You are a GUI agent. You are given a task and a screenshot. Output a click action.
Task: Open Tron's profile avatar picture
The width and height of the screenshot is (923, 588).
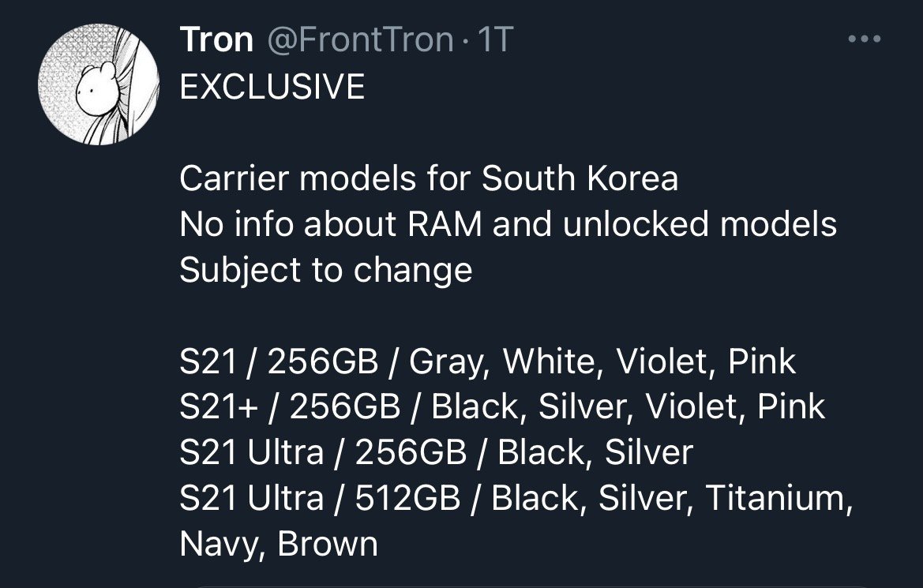tap(99, 84)
